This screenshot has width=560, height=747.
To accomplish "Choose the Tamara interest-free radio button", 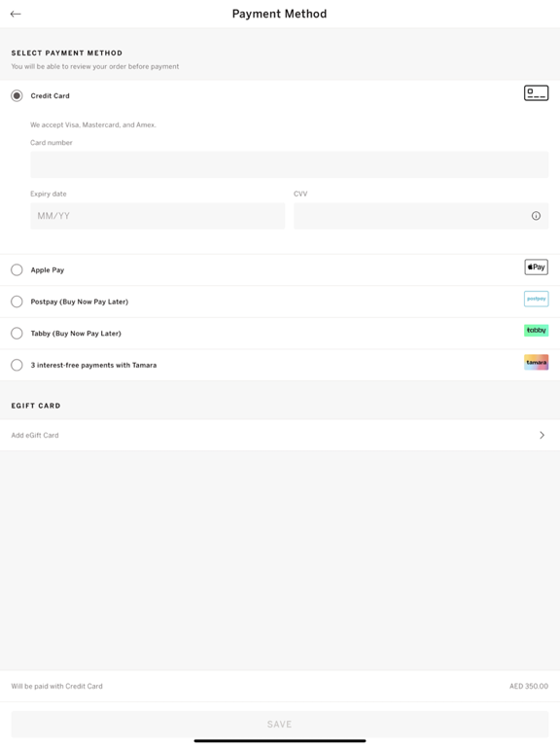I will coord(17,365).
